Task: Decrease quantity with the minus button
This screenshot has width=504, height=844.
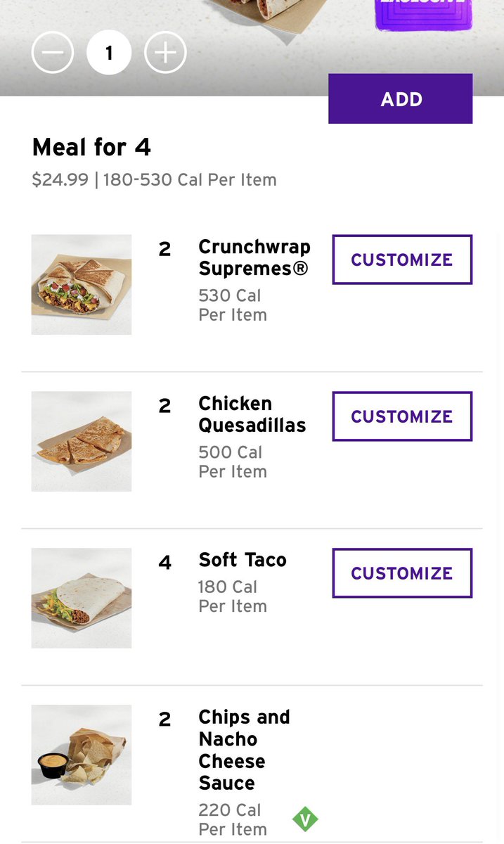Action: 53,53
